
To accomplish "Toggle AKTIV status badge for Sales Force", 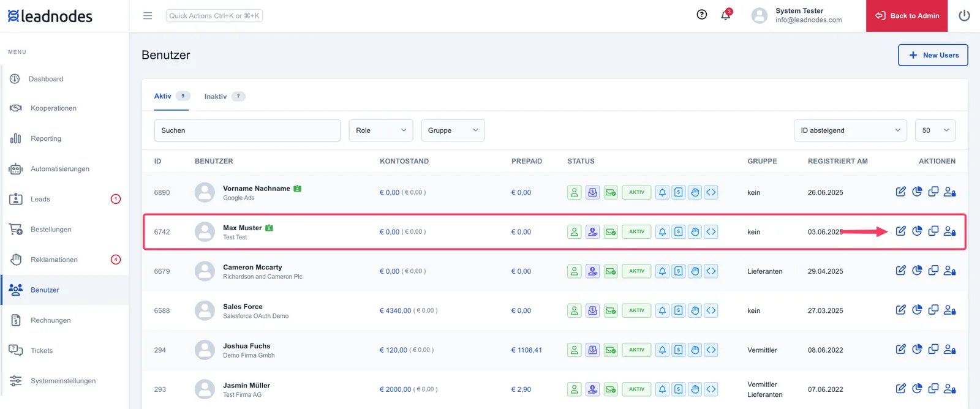I will [x=636, y=310].
